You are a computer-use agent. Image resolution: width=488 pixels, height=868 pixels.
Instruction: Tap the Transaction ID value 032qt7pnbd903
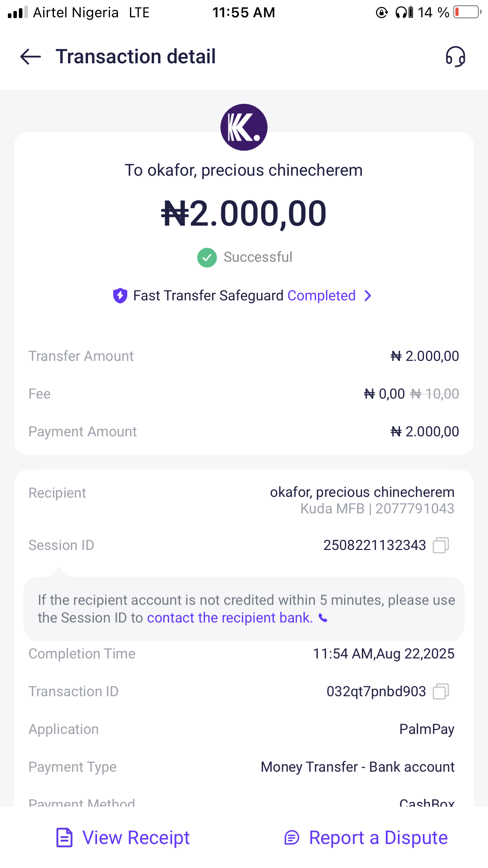[376, 691]
